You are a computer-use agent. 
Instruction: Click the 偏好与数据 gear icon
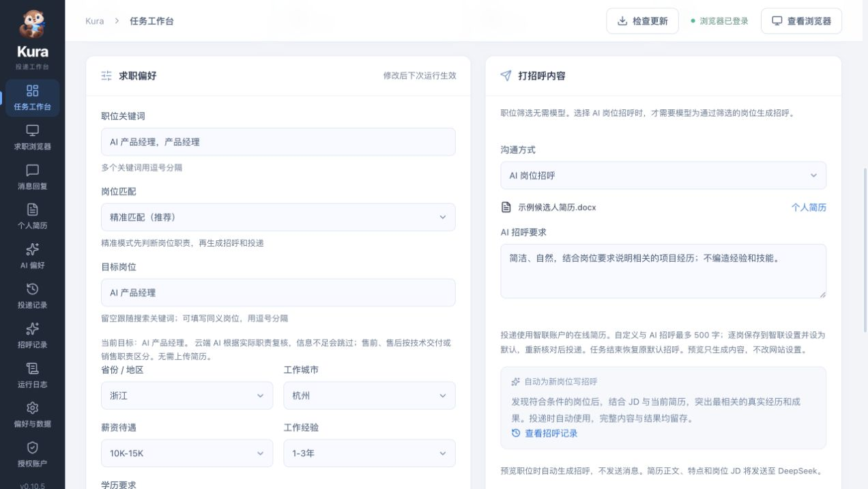tap(32, 408)
